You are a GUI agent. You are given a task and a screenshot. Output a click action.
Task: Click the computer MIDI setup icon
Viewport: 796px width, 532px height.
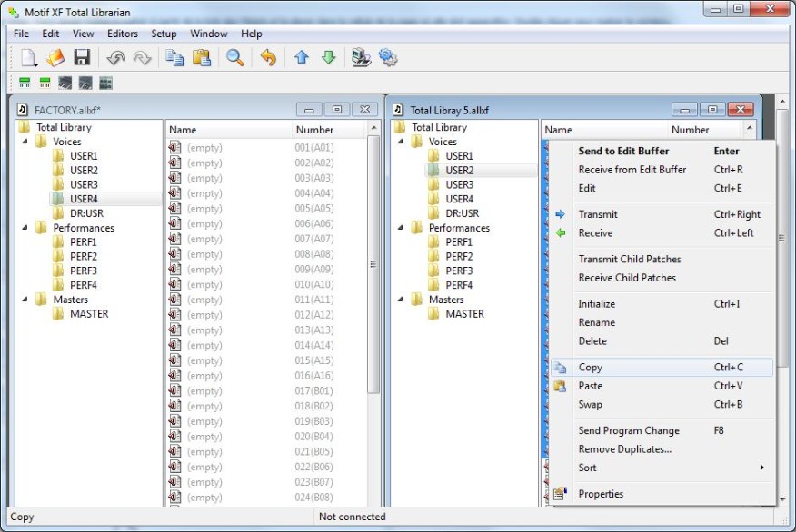pyautogui.click(x=361, y=58)
